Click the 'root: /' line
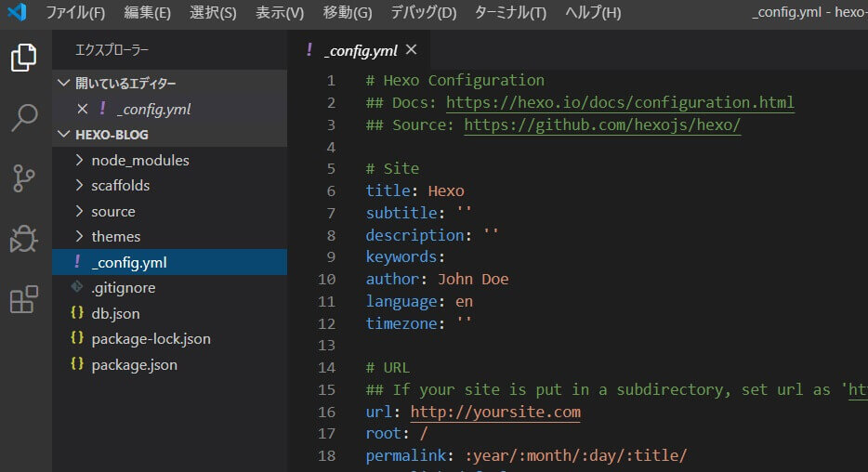 click(396, 433)
